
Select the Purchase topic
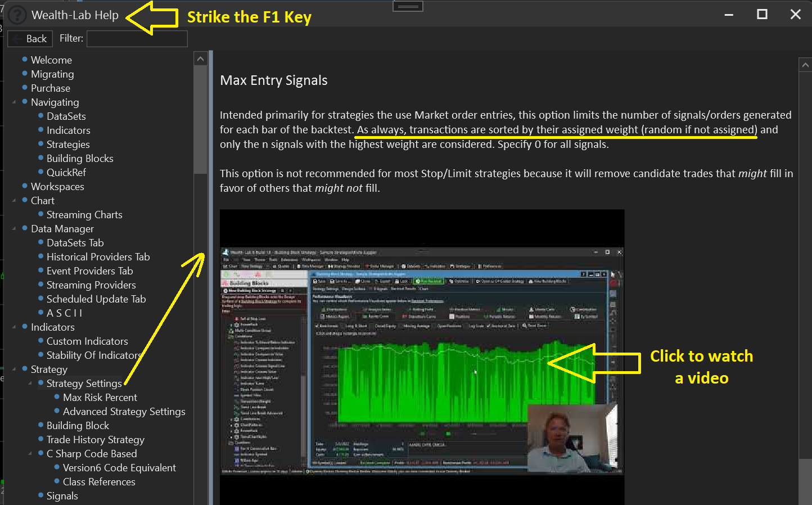(x=51, y=88)
